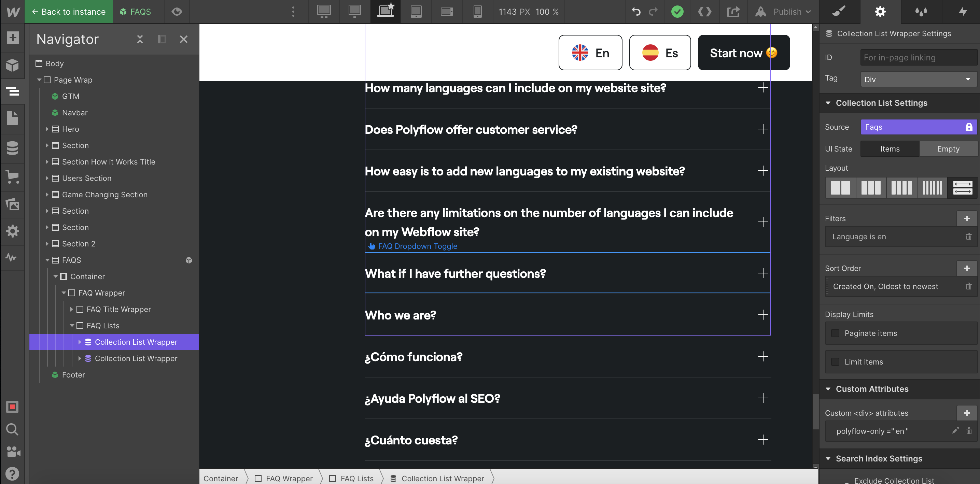Open the CMS Collections panel
Image resolution: width=980 pixels, height=484 pixels.
point(13,148)
